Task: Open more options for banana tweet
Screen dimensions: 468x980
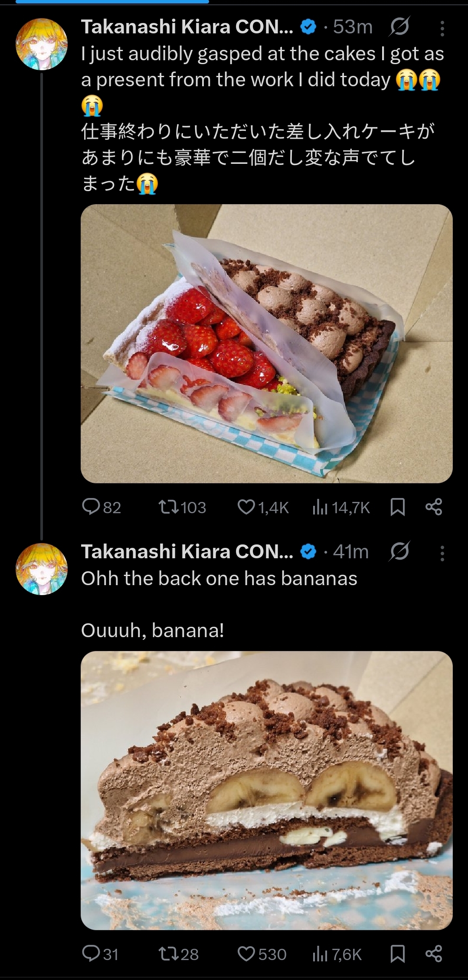Action: pyautogui.click(x=442, y=553)
